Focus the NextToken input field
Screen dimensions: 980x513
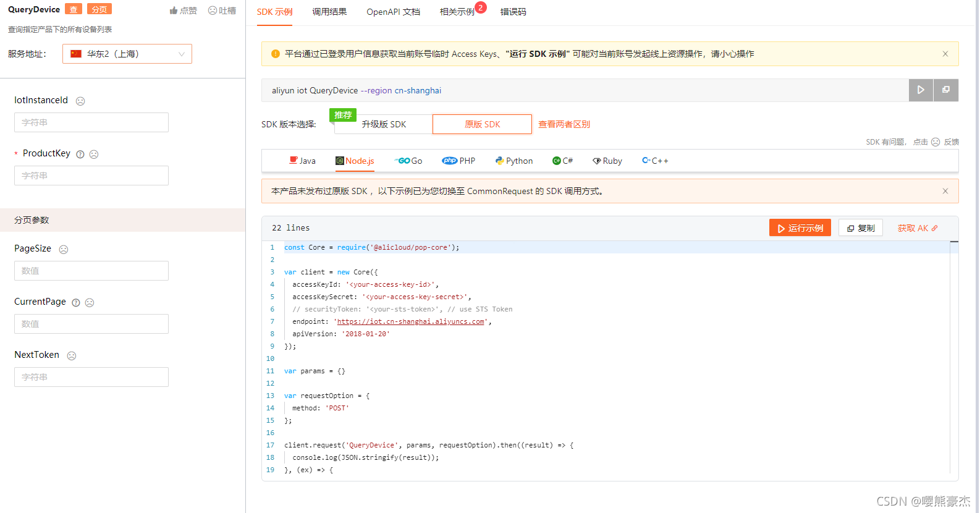91,377
